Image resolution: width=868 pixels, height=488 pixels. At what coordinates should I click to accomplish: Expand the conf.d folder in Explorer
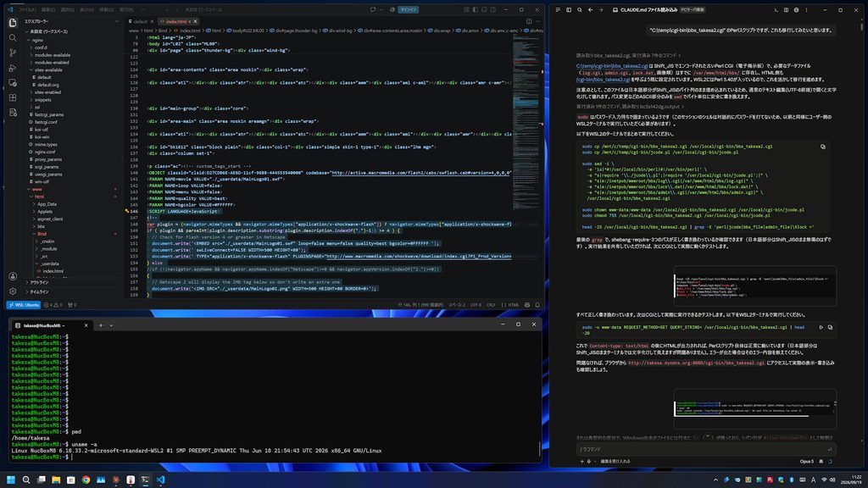pyautogui.click(x=41, y=47)
